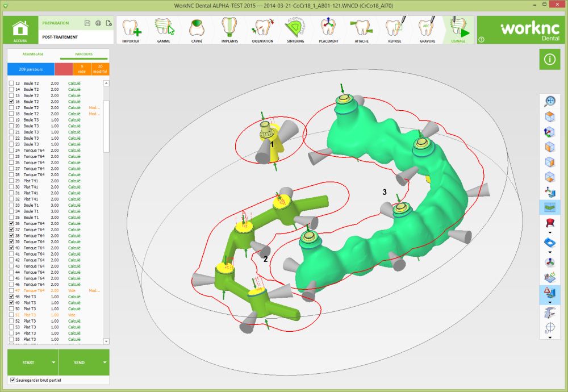Viewport: 568px width, 392px height.
Task: Open dropdown under red crown icon
Action: click(550, 232)
